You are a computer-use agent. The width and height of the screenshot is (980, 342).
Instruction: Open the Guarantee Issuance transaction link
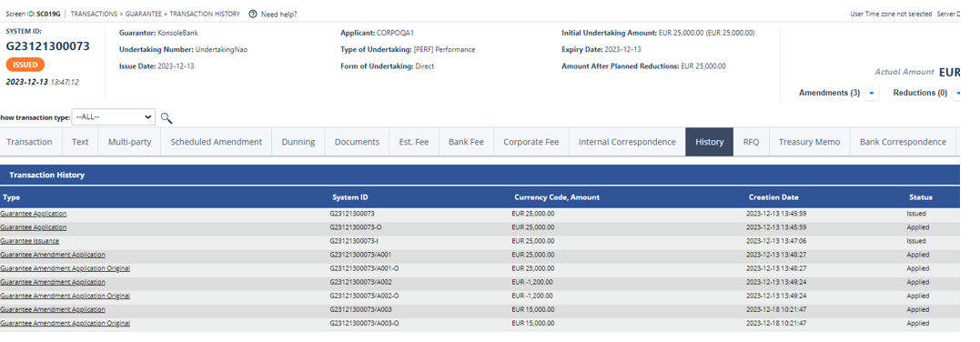(29, 241)
